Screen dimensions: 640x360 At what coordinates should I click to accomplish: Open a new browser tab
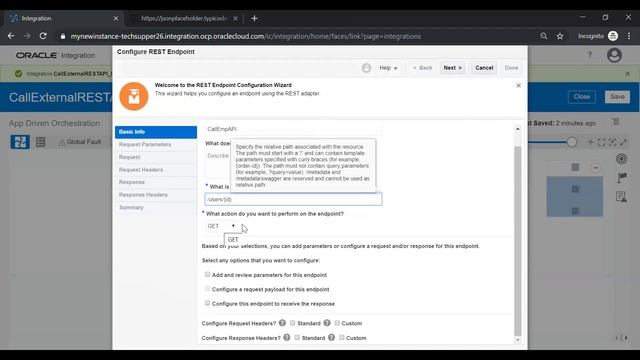(254, 18)
